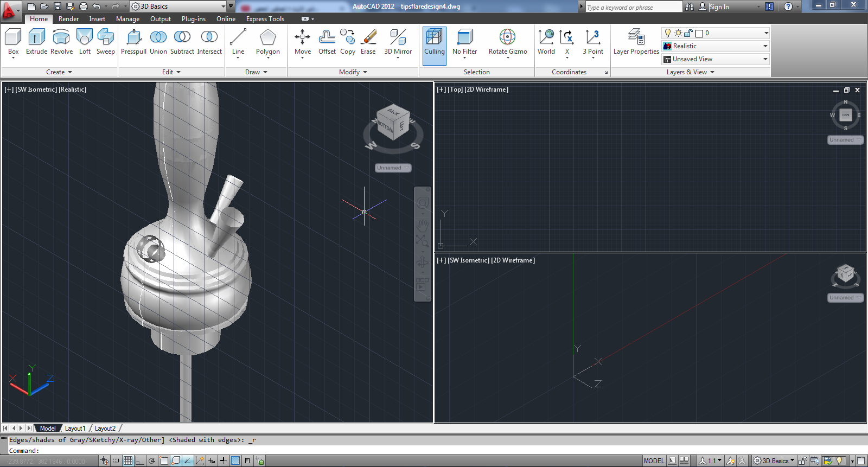Viewport: 868px width, 467px height.
Task: Start the Line draw tool
Action: tap(238, 42)
